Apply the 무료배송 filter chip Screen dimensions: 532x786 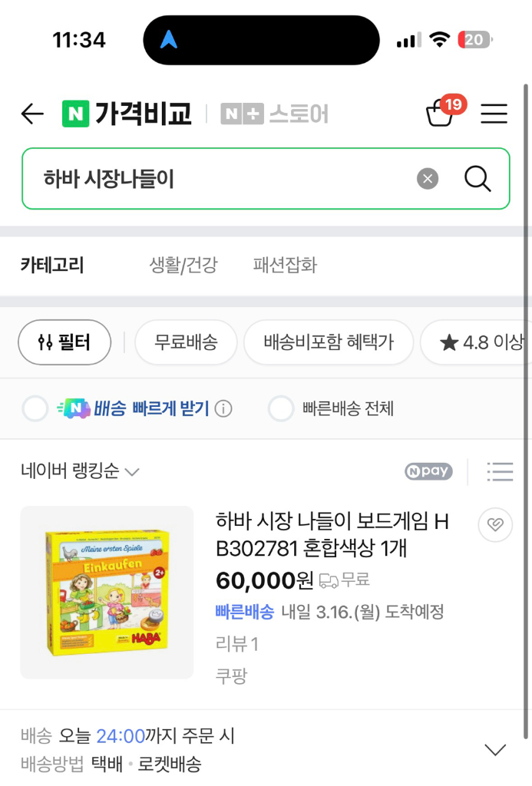click(x=186, y=342)
